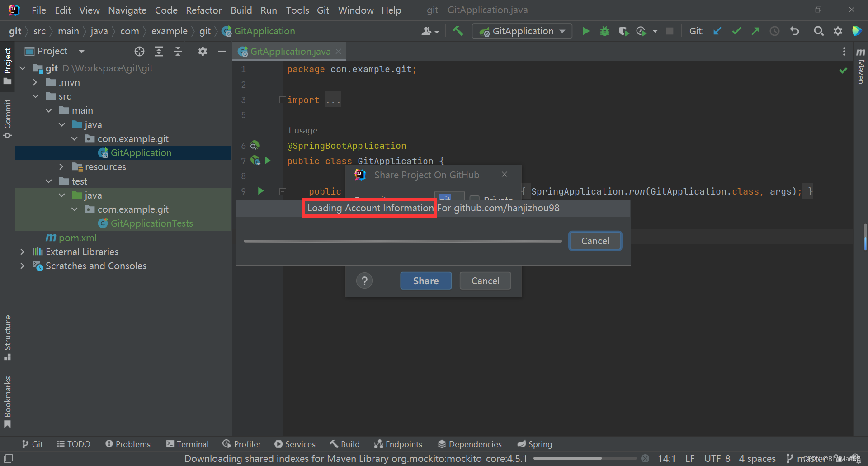Screen dimensions: 868x466
Task: Click the Share button
Action: click(426, 281)
